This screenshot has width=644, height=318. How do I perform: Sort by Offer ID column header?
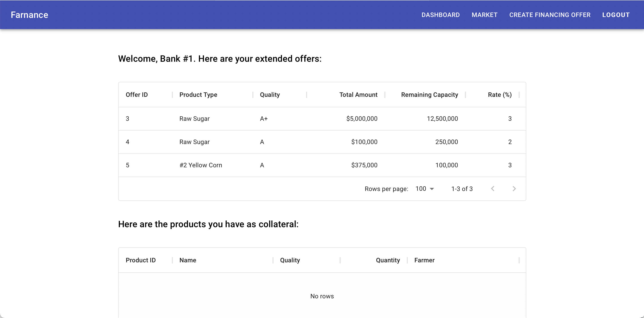[x=137, y=95]
